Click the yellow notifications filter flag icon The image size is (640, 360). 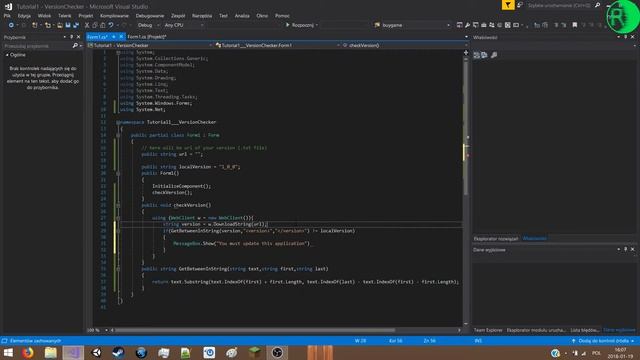tap(508, 5)
